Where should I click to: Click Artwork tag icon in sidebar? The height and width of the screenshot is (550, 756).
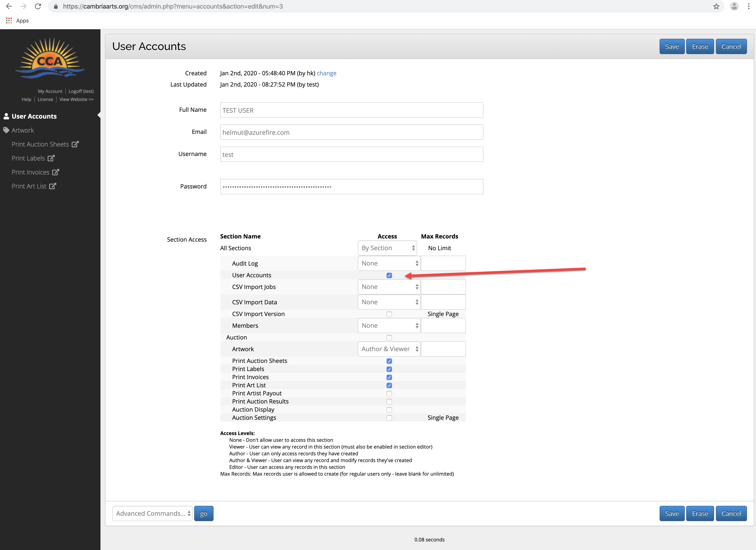pyautogui.click(x=6, y=130)
